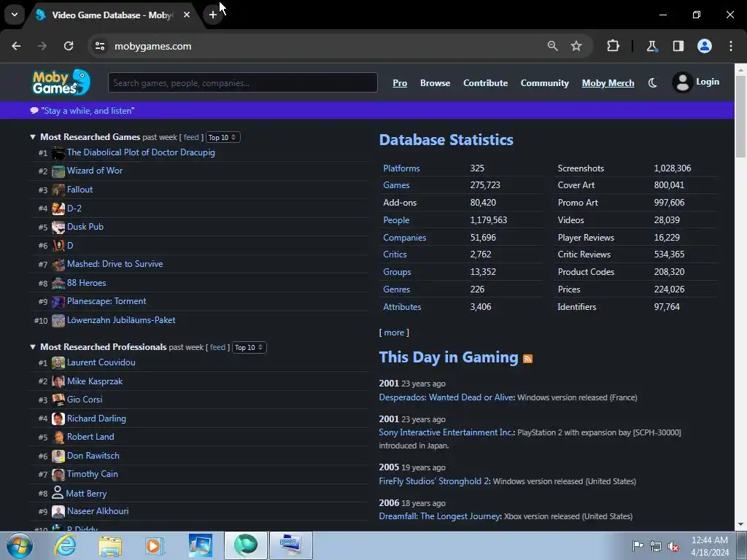
Task: Toggle dark mode moon icon
Action: click(653, 83)
